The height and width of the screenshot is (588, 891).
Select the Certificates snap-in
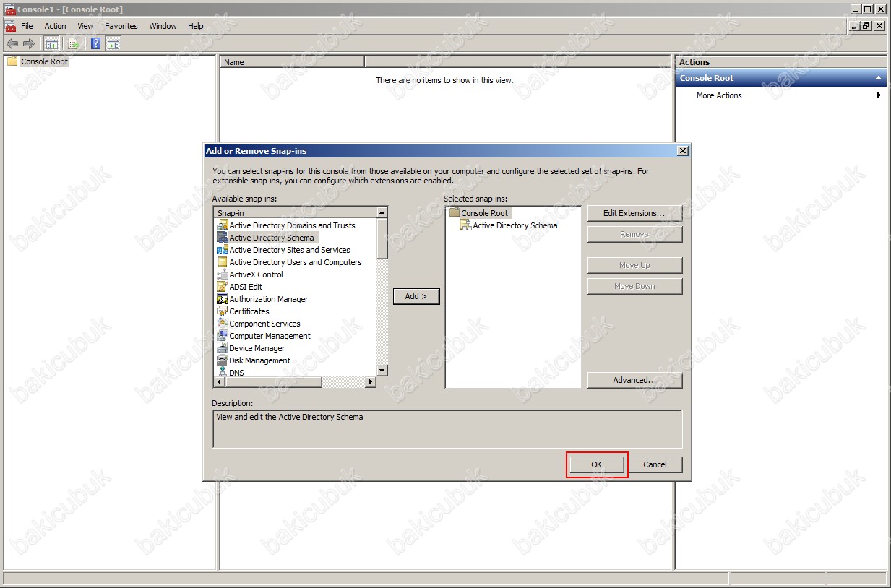tap(243, 311)
